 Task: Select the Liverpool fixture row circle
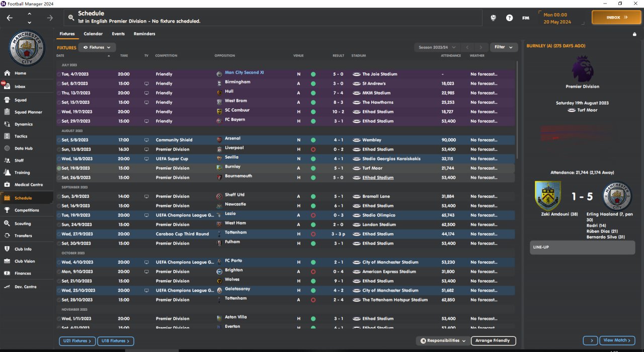[59, 150]
